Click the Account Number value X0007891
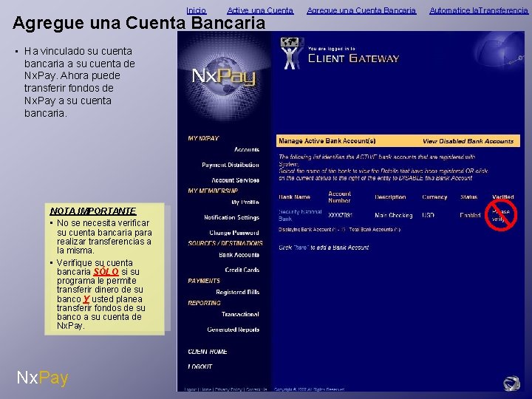Screen dimensions: 532x399 click(x=341, y=215)
